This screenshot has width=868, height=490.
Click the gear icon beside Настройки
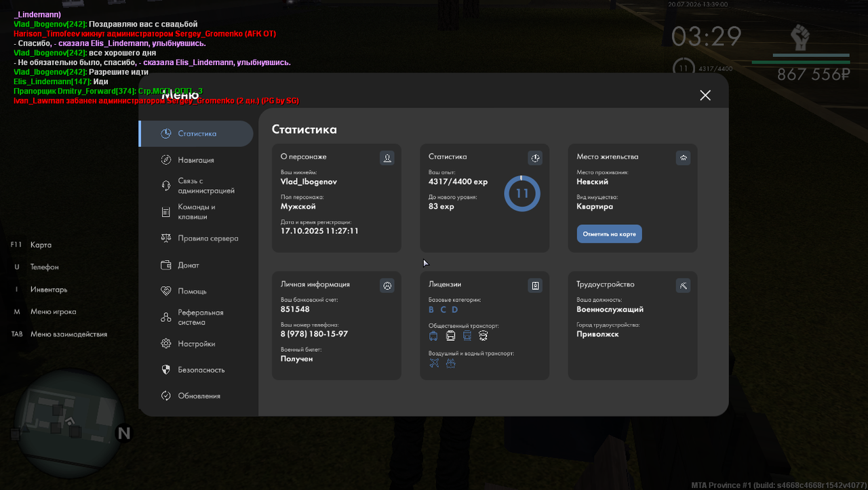pos(165,344)
